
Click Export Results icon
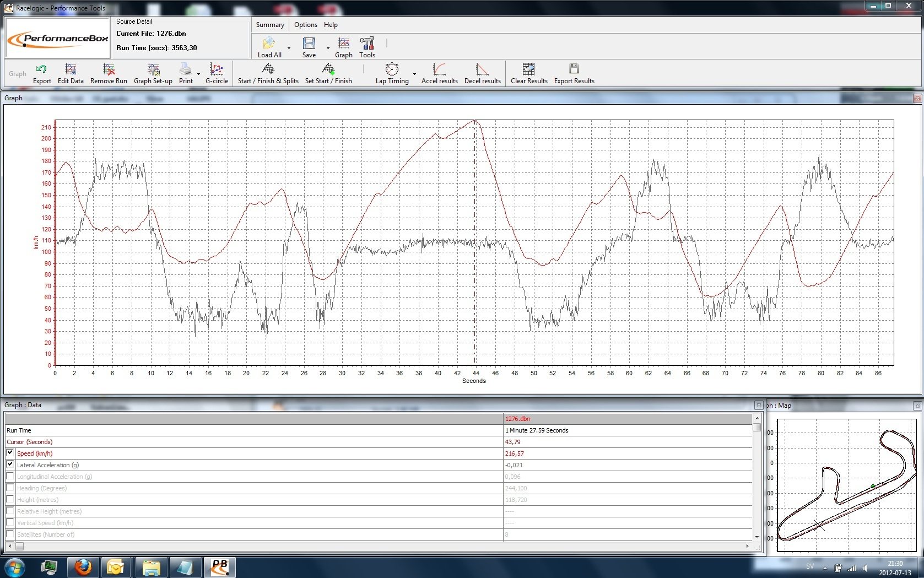[574, 74]
